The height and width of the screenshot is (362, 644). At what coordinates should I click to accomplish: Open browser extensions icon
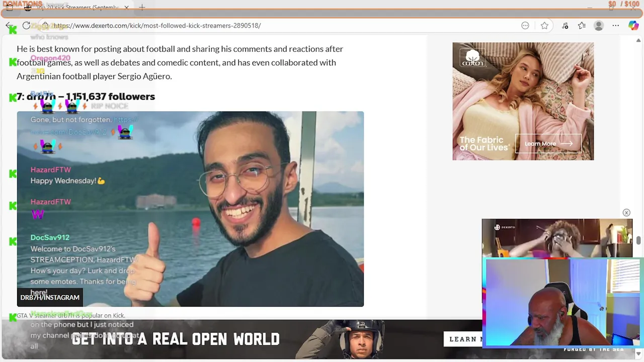(565, 26)
